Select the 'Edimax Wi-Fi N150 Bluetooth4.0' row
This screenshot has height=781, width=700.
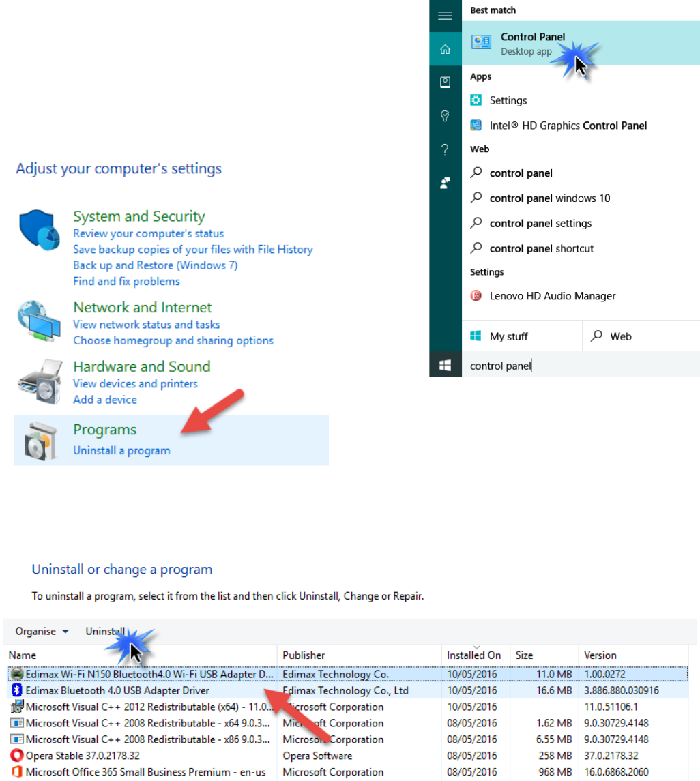click(348, 674)
